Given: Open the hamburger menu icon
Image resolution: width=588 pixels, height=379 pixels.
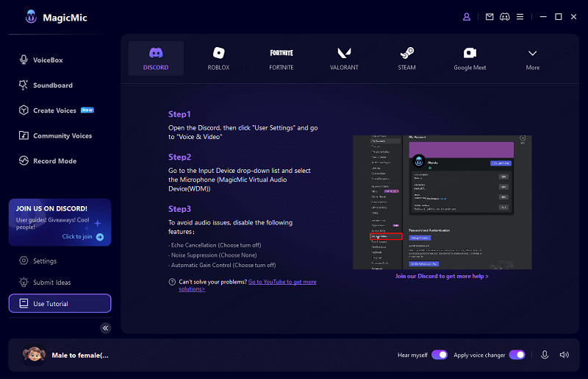Looking at the screenshot, I should pyautogui.click(x=520, y=17).
